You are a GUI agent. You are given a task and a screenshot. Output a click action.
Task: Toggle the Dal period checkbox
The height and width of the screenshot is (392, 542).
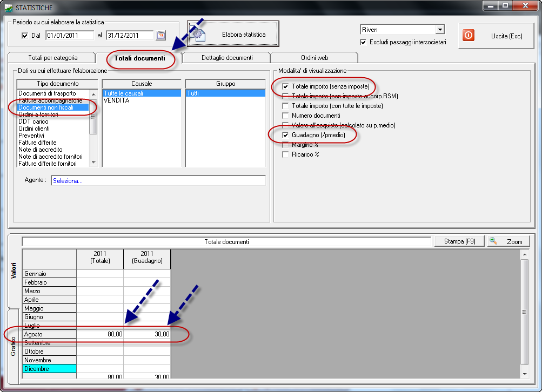pos(25,36)
